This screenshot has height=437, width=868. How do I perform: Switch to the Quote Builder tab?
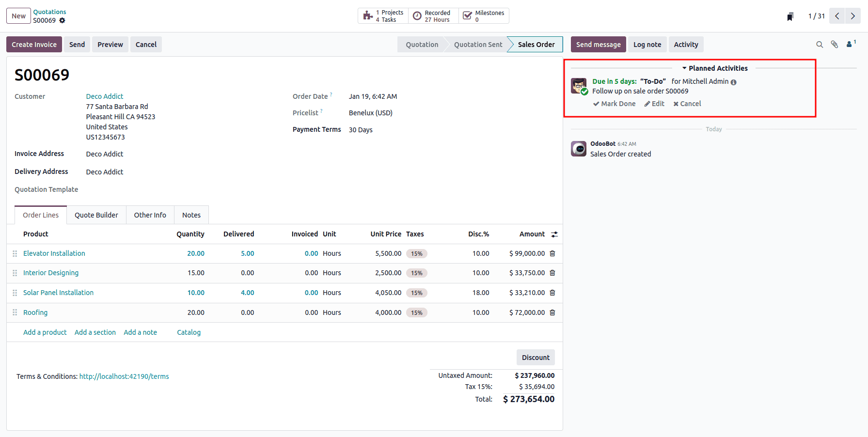[x=96, y=215]
